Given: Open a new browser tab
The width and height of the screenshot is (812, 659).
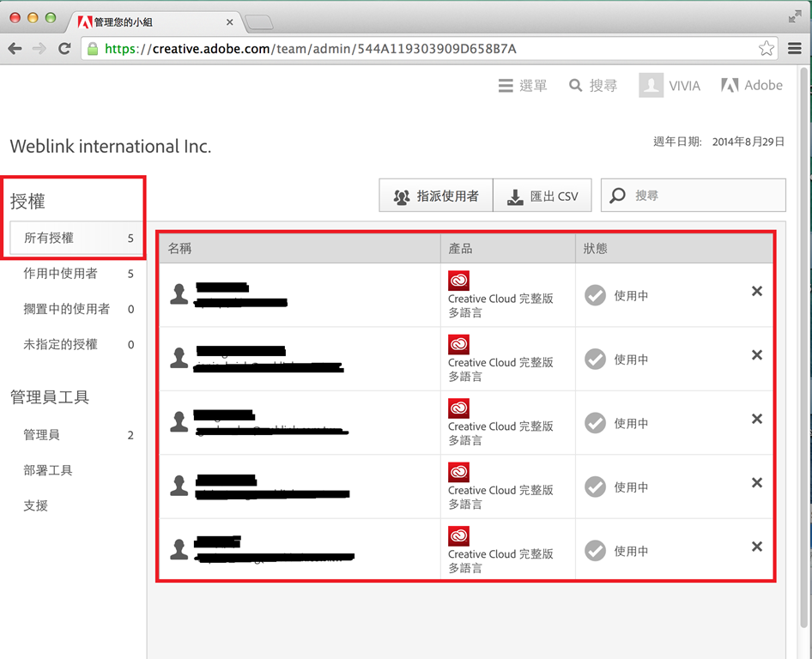Looking at the screenshot, I should [x=258, y=22].
